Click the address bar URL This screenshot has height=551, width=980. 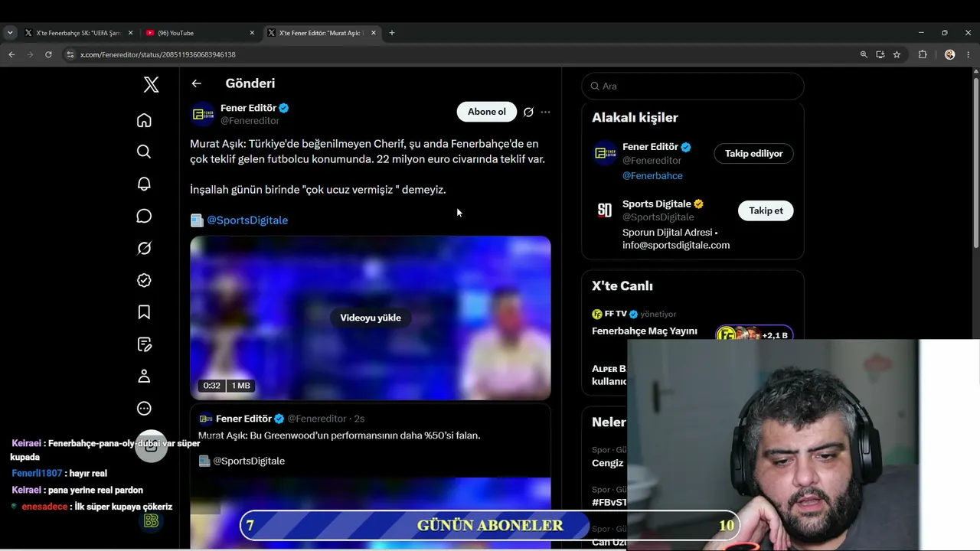point(158,55)
